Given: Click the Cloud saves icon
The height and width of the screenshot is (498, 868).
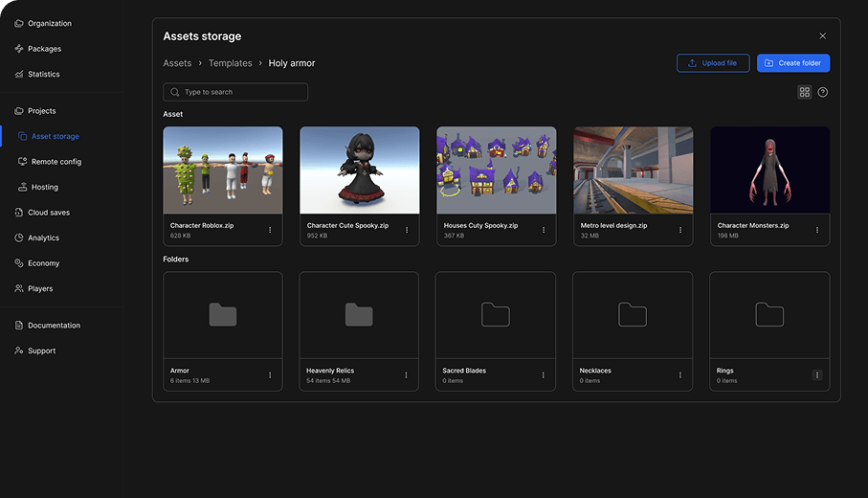Looking at the screenshot, I should click(x=19, y=213).
